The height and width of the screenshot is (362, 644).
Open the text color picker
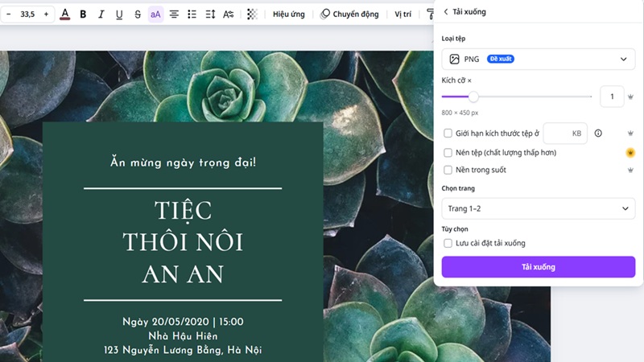[65, 14]
